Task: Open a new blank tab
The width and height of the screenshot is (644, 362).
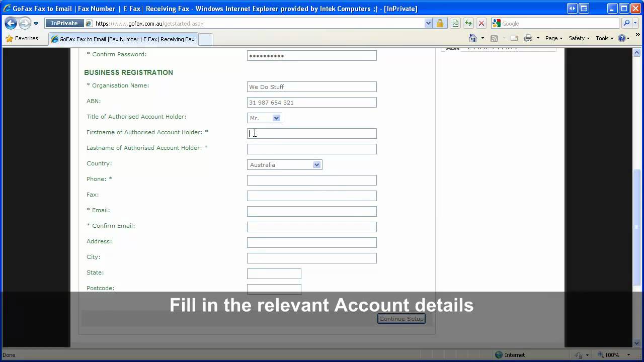Action: (x=206, y=39)
